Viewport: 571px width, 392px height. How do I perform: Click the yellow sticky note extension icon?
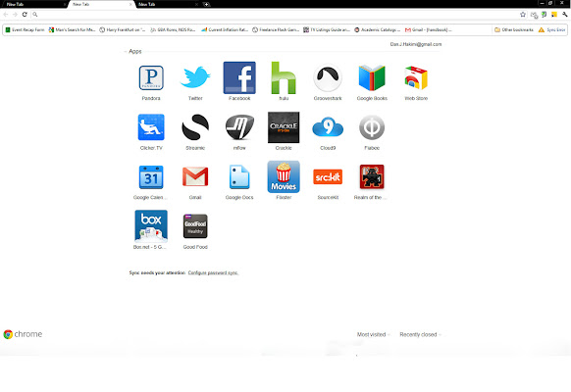click(x=554, y=15)
